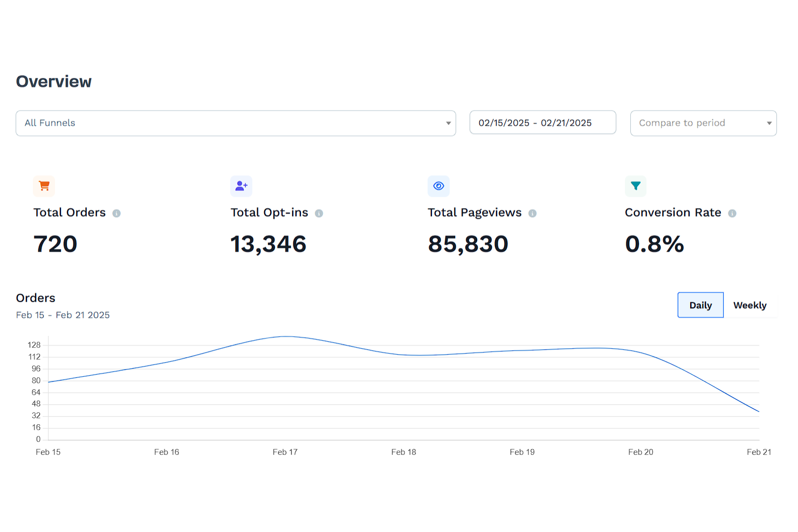
Task: Enable the Daily orders display
Action: 700,305
